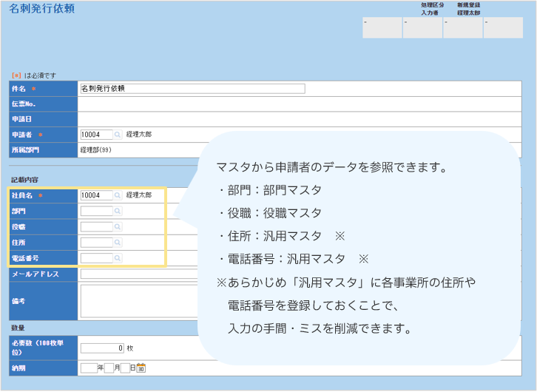Screen dimensions: 537x392
Task: Open the 電話番号 lookup search icon
Action: (118, 258)
